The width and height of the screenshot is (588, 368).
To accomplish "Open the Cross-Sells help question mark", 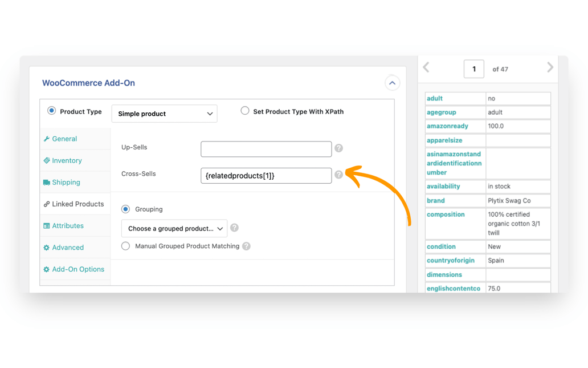I will (x=338, y=175).
